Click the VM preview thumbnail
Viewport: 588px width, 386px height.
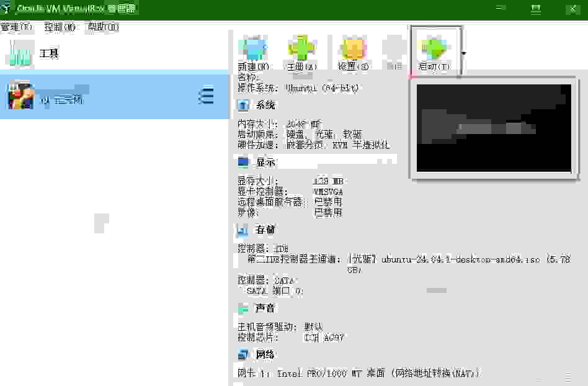[x=494, y=128]
